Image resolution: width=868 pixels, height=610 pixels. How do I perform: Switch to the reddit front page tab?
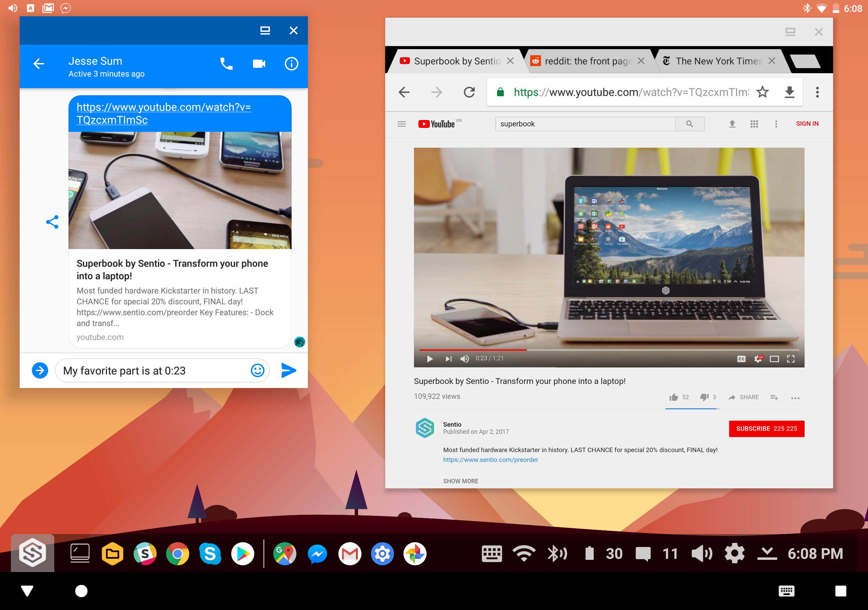click(x=588, y=61)
